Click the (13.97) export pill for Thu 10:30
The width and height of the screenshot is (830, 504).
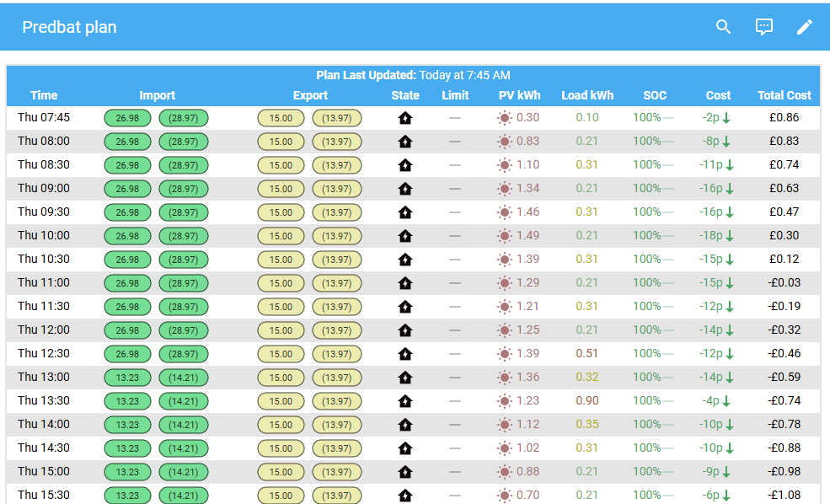pyautogui.click(x=337, y=260)
